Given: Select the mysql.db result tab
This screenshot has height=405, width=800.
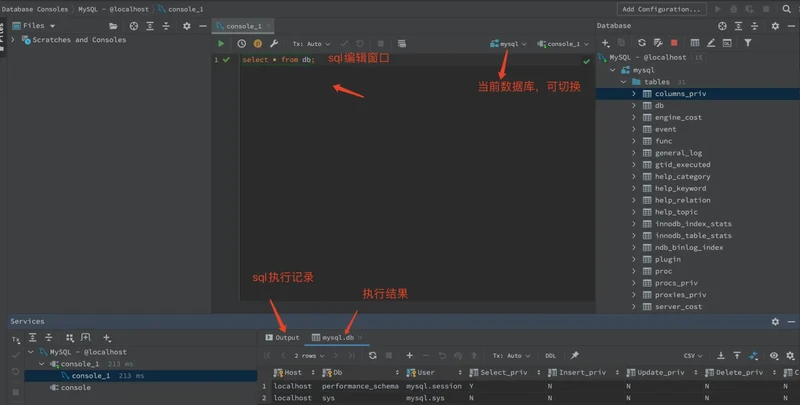Looking at the screenshot, I should pyautogui.click(x=333, y=338).
